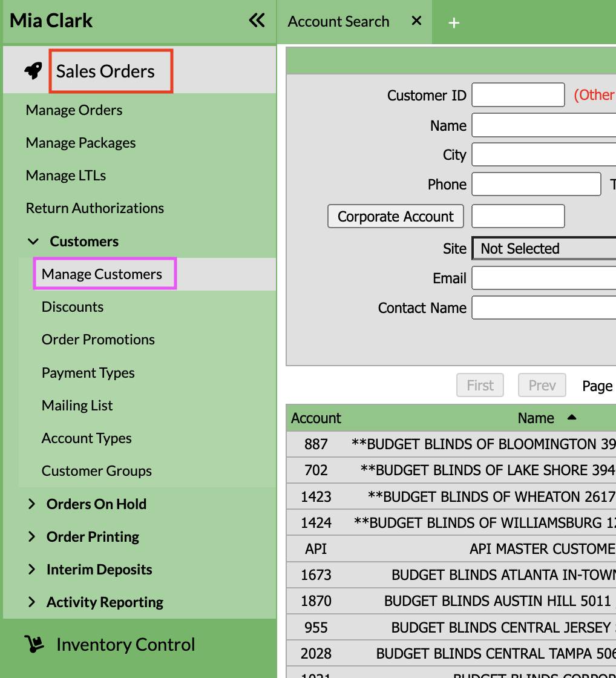The height and width of the screenshot is (678, 616).
Task: Collapse the Customers section chevron
Action: (33, 242)
